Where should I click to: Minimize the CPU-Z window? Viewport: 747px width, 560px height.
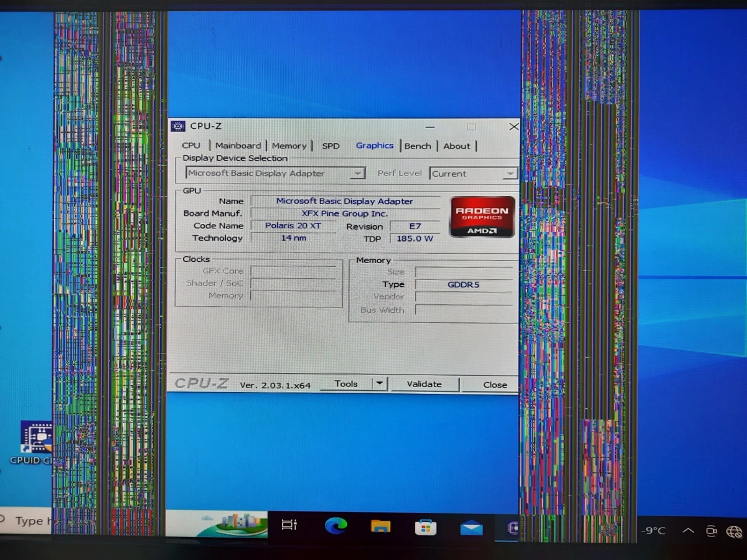pyautogui.click(x=431, y=126)
